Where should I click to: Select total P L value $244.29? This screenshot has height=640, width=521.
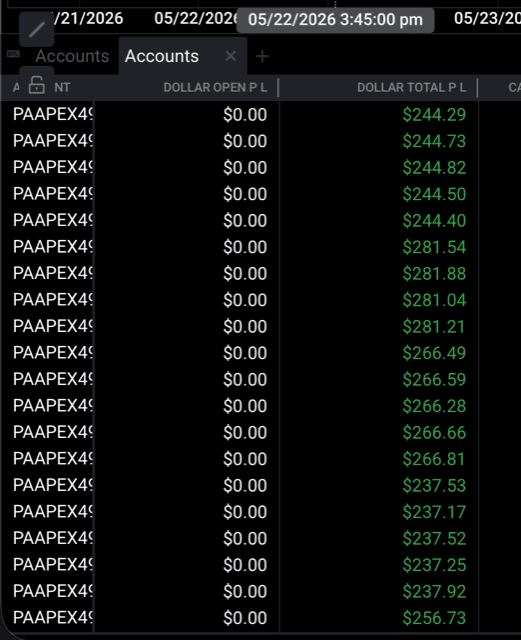[434, 115]
